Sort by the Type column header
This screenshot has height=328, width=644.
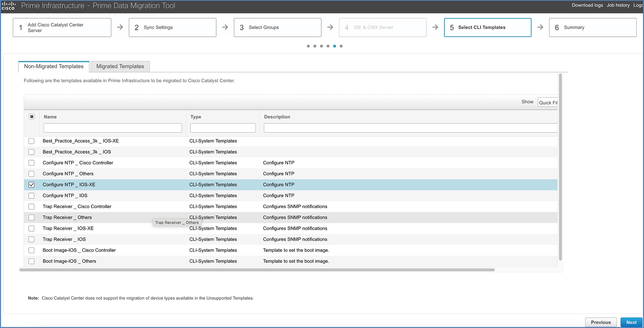pyautogui.click(x=196, y=117)
